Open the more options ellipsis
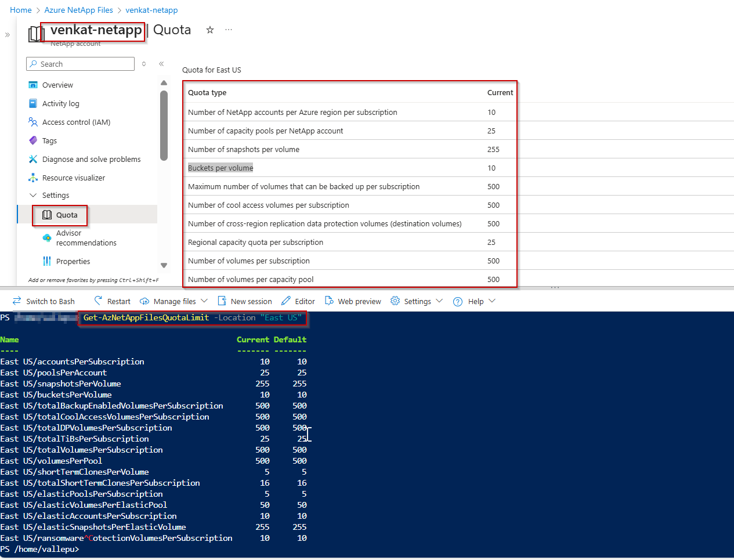Viewport: 734px width, 560px height. coord(229,30)
